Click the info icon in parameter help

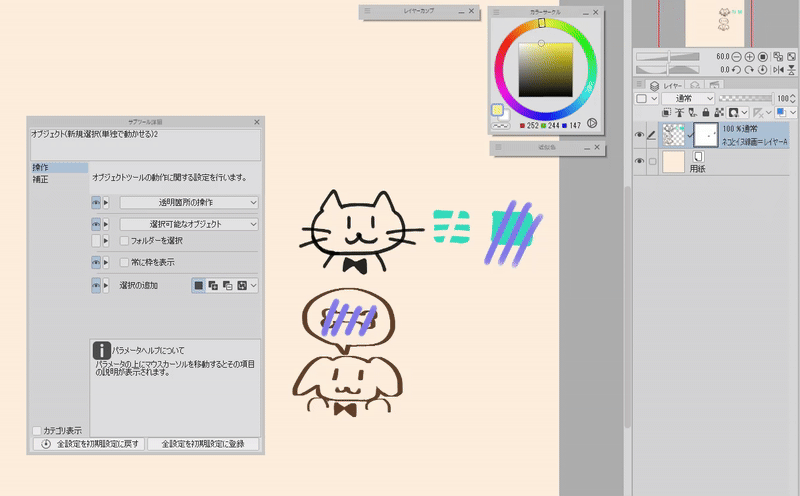click(102, 351)
